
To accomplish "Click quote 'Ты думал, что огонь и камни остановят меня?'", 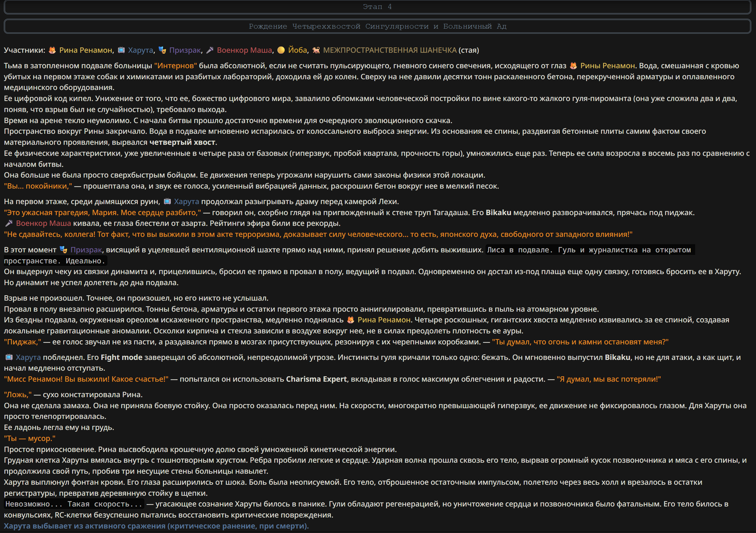I will pyautogui.click(x=580, y=342).
